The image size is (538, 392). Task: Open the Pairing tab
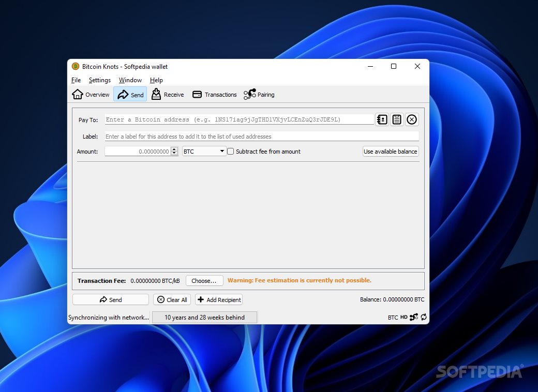pos(259,94)
